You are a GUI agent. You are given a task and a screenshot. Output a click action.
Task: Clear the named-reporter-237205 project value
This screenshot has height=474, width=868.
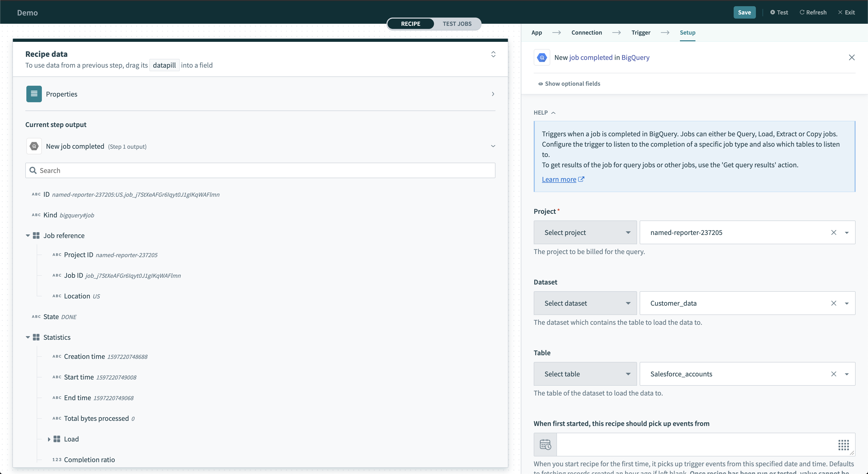(834, 233)
